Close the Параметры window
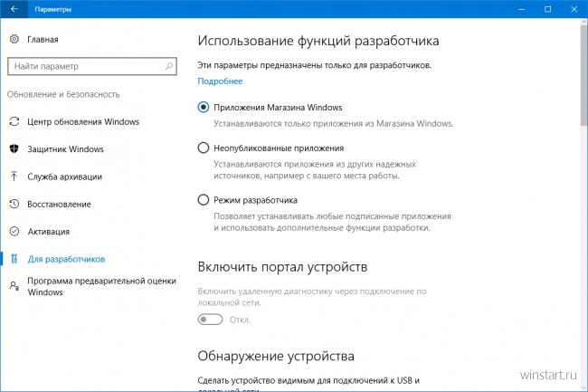The width and height of the screenshot is (588, 392). tap(574, 9)
